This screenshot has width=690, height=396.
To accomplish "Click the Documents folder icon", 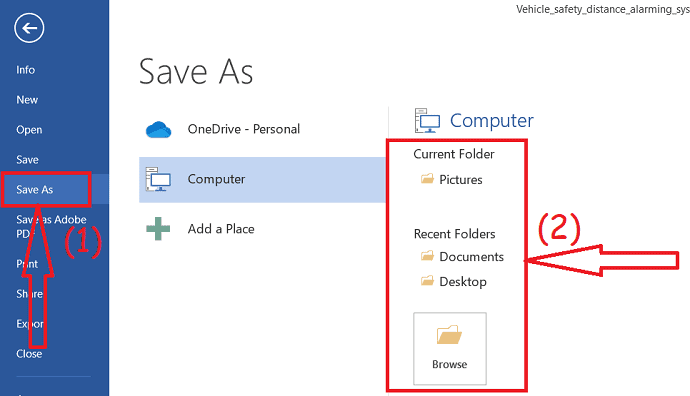I will click(x=427, y=256).
